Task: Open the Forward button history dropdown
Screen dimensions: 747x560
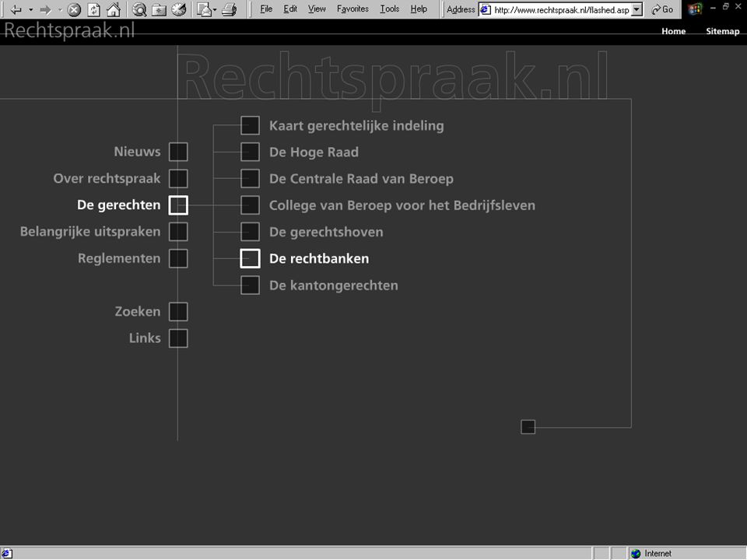Action: (x=60, y=9)
